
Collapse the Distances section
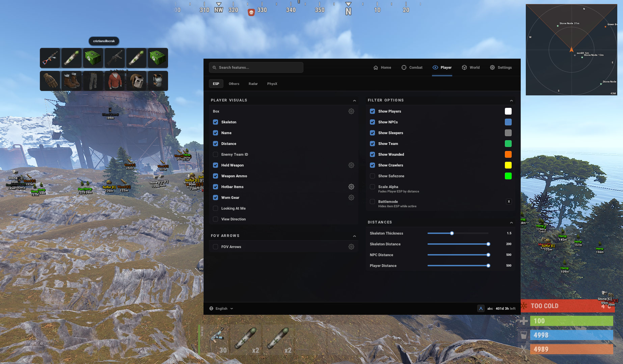click(511, 222)
